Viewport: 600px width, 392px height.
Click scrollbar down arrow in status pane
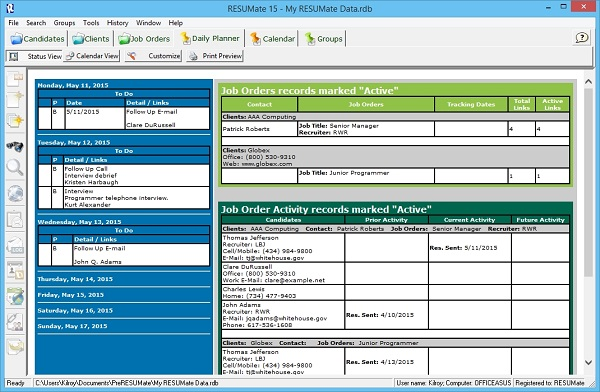(x=589, y=362)
